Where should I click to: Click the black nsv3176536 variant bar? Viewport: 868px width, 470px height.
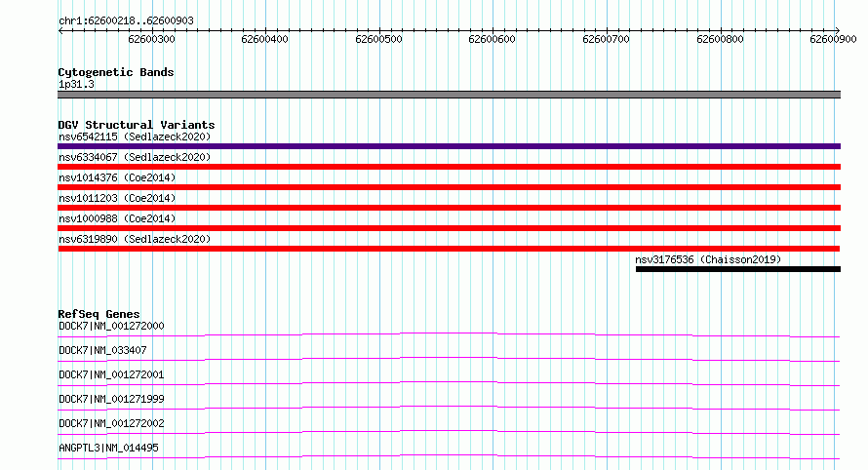pos(738,269)
